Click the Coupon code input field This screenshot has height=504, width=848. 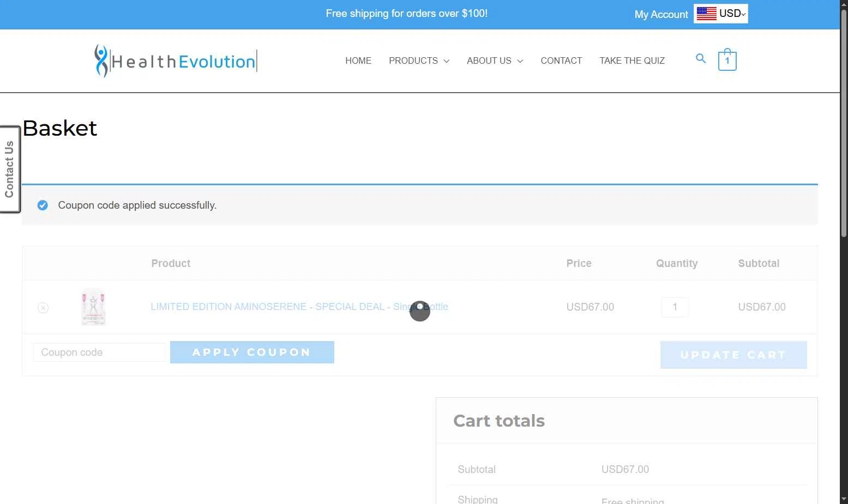coord(99,352)
